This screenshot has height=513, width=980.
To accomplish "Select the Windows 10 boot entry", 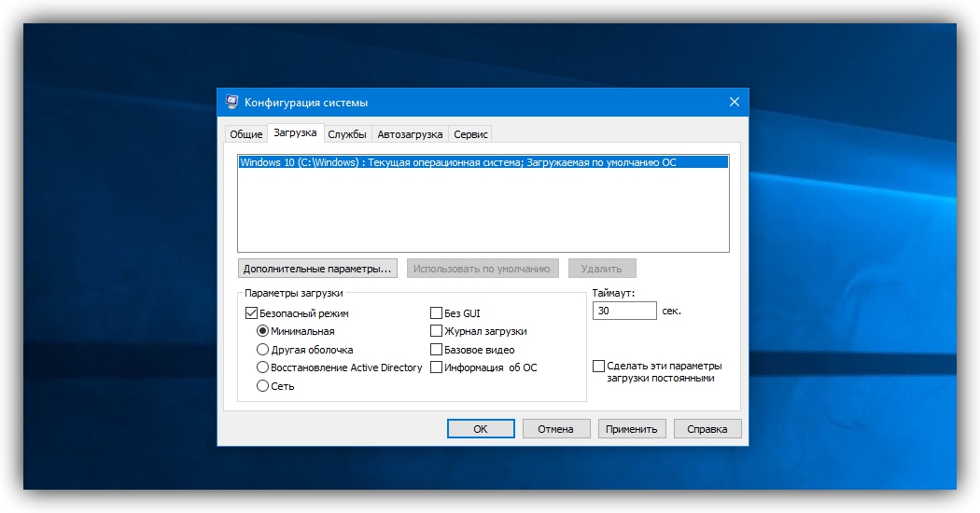I will 457,162.
